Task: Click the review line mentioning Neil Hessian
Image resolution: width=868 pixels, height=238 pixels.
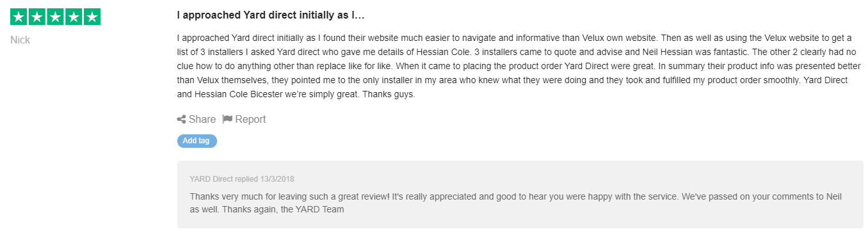Action: [x=520, y=52]
